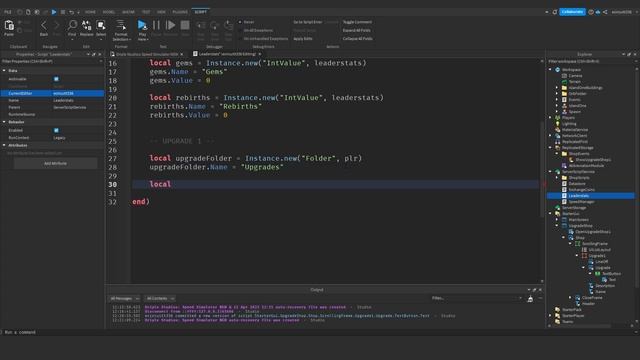This screenshot has height=360, width=640.
Task: Collapse the Workspace node in Explorer
Action: [550, 70]
